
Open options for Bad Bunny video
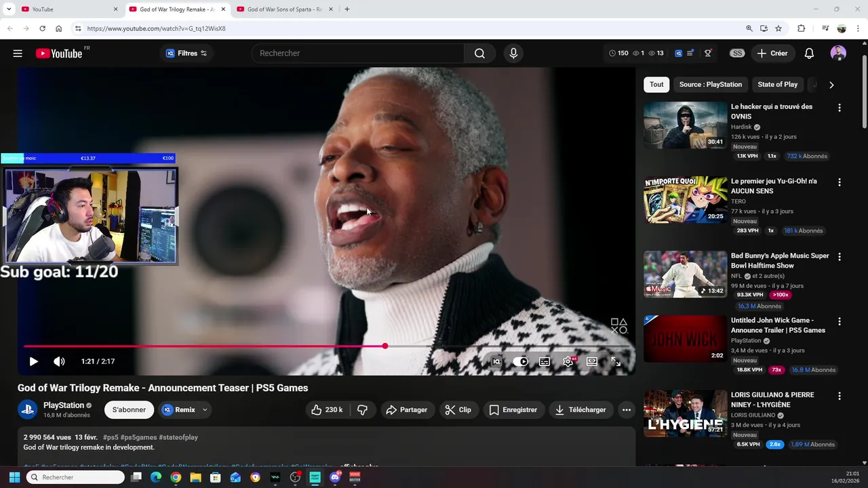point(840,257)
